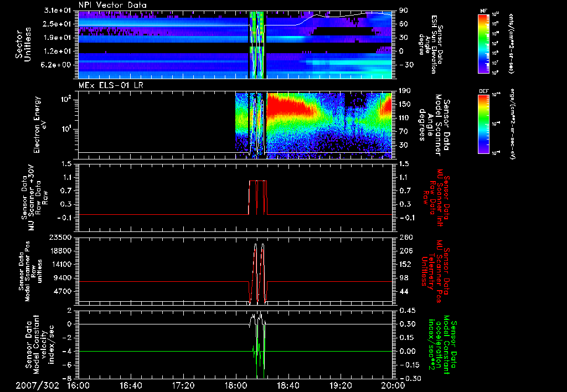Click the 18:00 time tick label
Image resolution: width=567 pixels, height=392 pixels.
click(236, 385)
